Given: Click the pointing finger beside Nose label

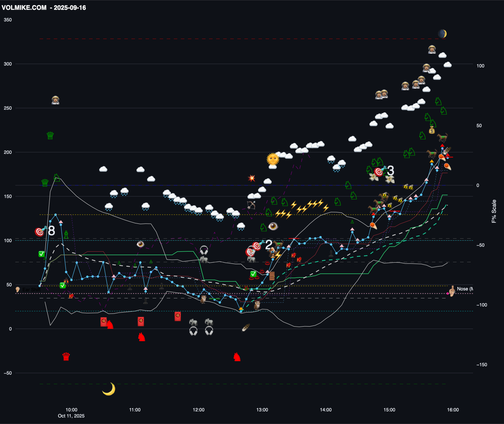Looking at the screenshot, I should click(x=451, y=291).
